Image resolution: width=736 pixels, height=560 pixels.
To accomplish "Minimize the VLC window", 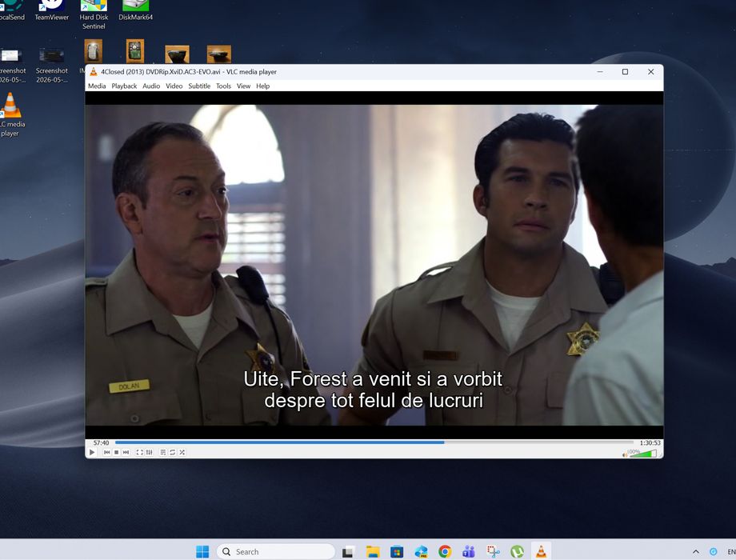I will [600, 72].
